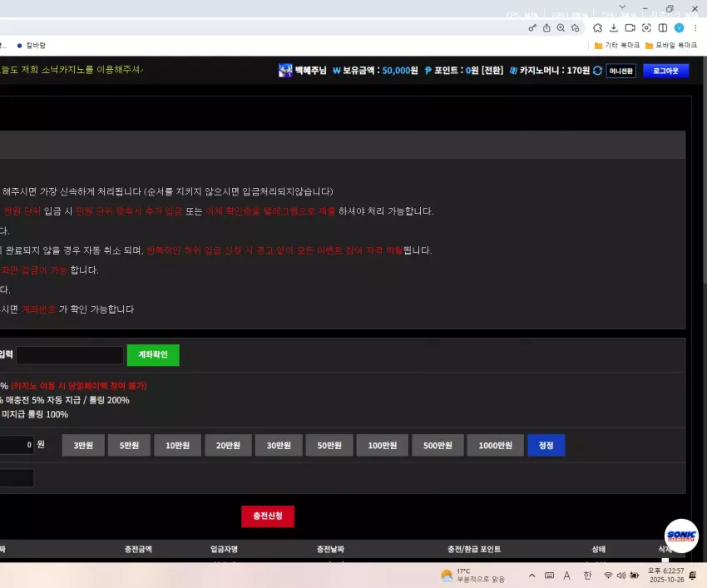Click the 충전날짜 column header
707x588 pixels.
330,549
